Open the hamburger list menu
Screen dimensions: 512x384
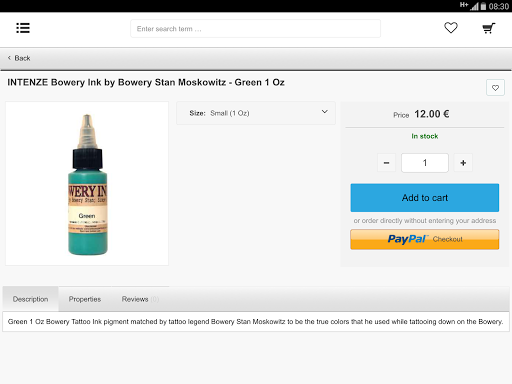coord(23,28)
